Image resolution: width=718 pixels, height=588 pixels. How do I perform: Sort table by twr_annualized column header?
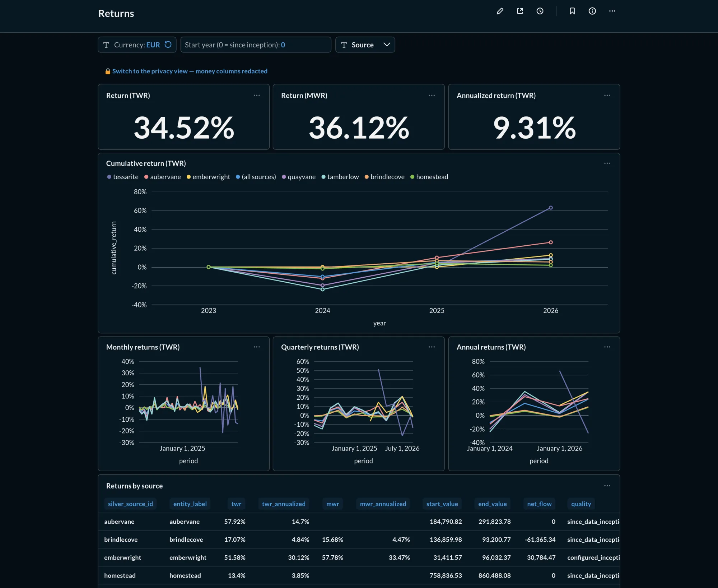pos(284,504)
